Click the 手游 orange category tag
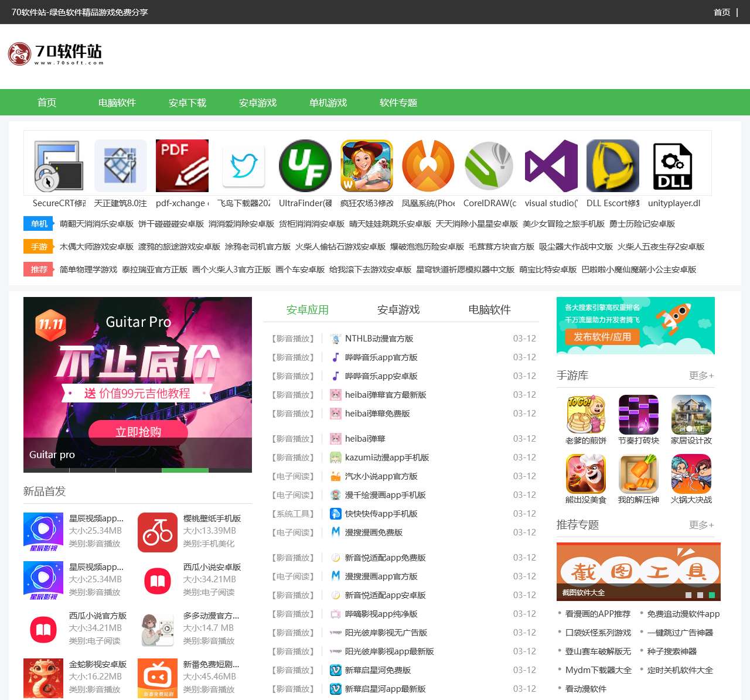This screenshot has width=750, height=700. [x=39, y=247]
